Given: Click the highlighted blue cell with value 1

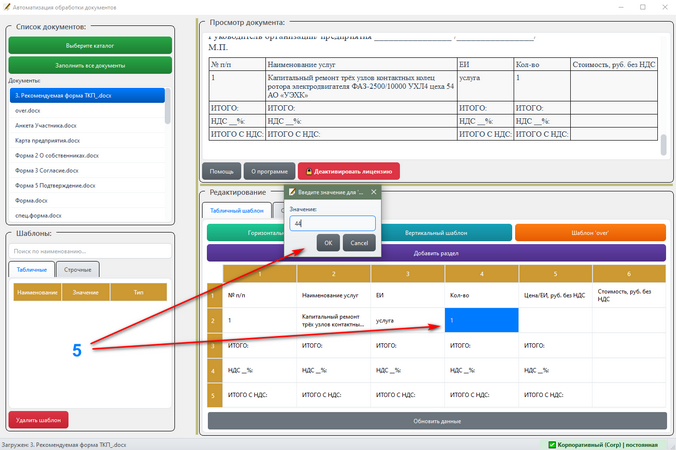Looking at the screenshot, I should 482,320.
